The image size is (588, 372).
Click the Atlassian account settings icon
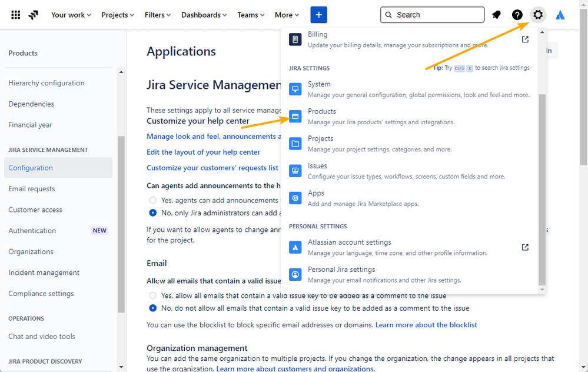pos(295,247)
